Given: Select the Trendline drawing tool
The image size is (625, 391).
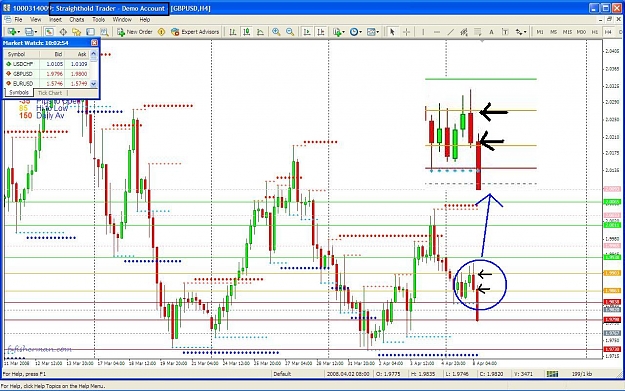Looking at the screenshot, I should [450, 32].
